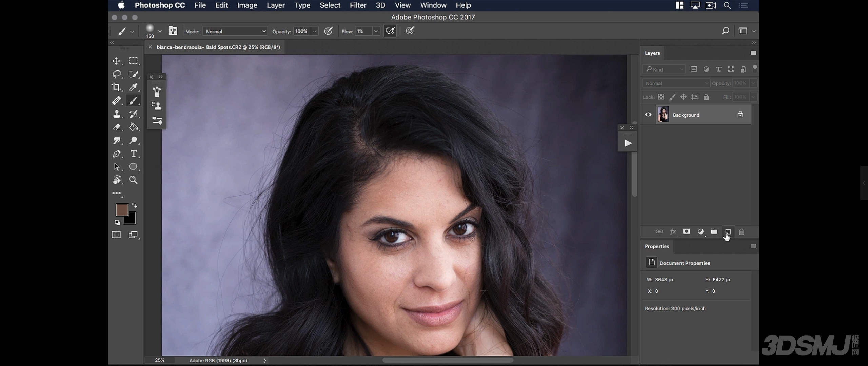The width and height of the screenshot is (868, 366).
Task: Click the Actions play button
Action: [628, 143]
